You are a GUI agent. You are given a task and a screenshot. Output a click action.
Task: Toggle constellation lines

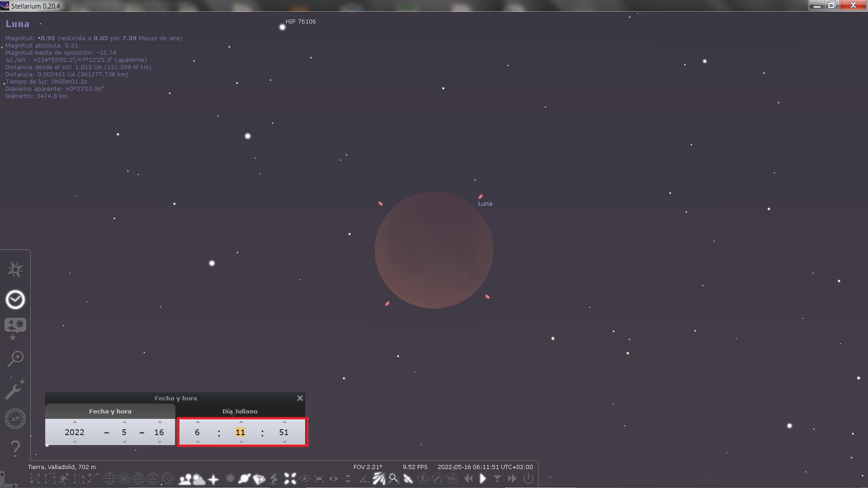pyautogui.click(x=35, y=479)
